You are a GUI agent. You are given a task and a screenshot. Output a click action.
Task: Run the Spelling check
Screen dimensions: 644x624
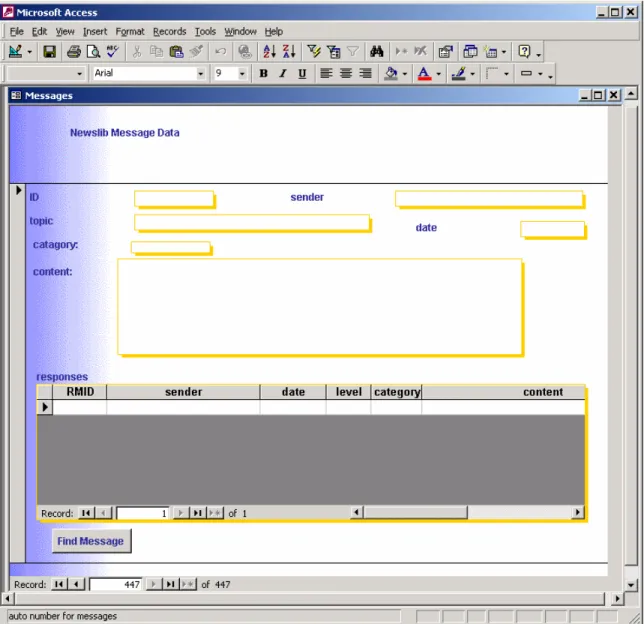pos(113,52)
